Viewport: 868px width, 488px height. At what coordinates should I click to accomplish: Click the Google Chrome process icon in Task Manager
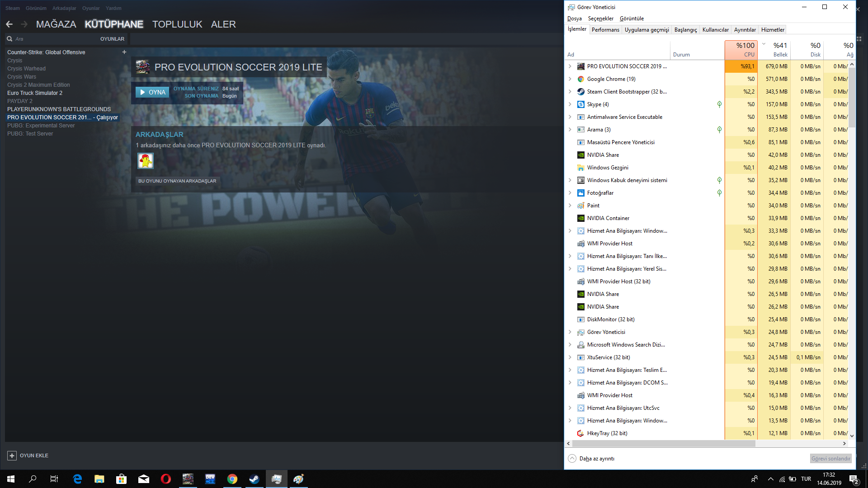tap(581, 79)
